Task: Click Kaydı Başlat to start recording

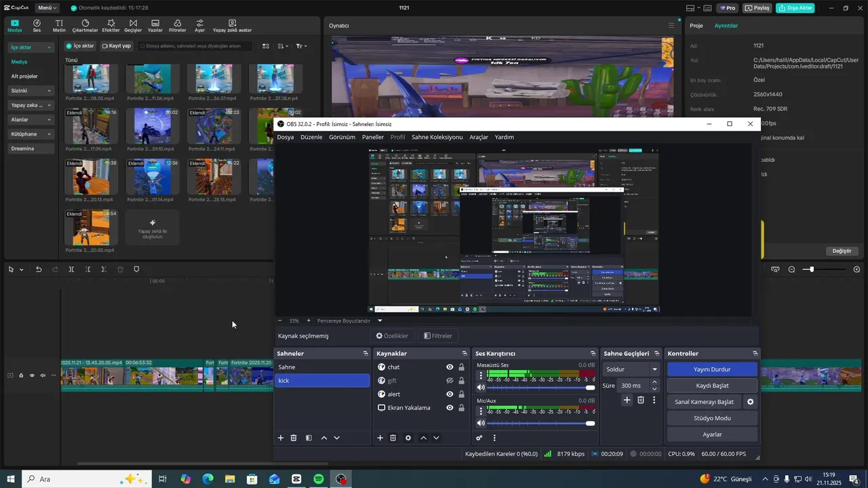Action: point(712,386)
